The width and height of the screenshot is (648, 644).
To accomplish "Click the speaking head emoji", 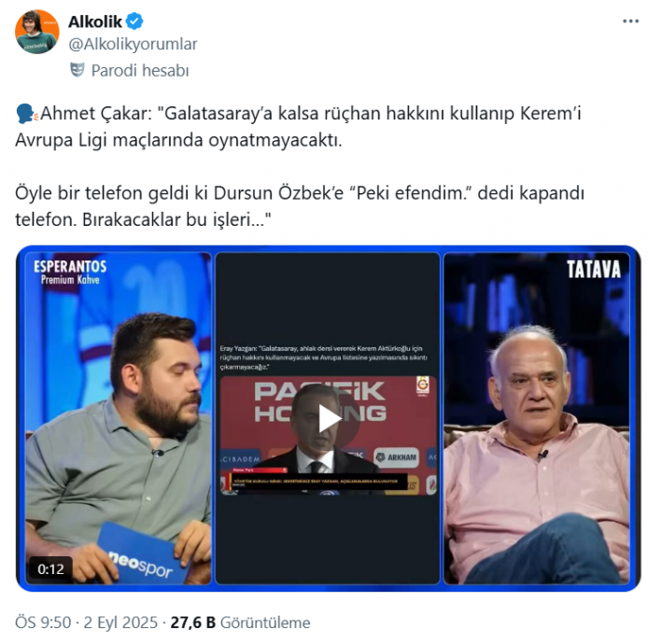I will (x=26, y=114).
